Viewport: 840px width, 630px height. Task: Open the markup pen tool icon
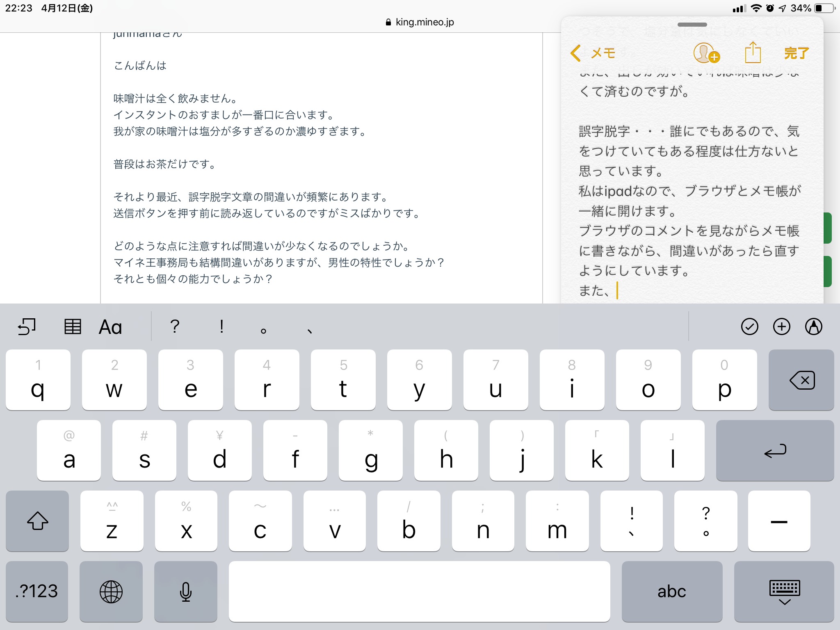tap(813, 327)
